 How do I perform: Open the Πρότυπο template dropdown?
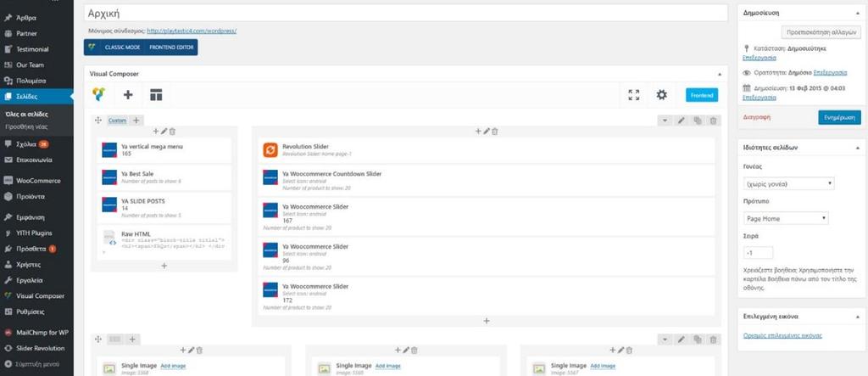[786, 218]
